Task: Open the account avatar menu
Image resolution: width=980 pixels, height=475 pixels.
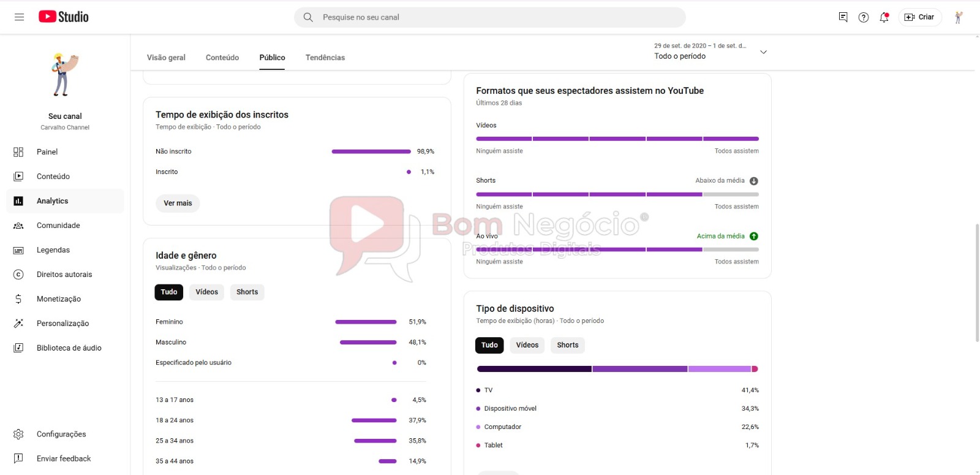Action: pyautogui.click(x=959, y=17)
